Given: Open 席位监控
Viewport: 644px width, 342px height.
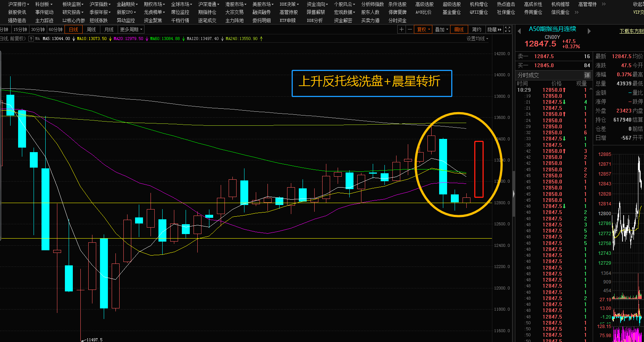Looking at the screenshot, I should [x=180, y=12].
